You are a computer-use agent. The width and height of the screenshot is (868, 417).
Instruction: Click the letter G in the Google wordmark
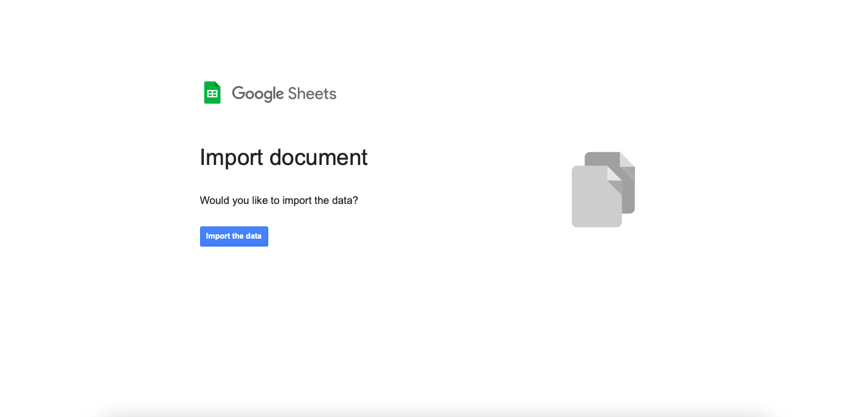(238, 93)
